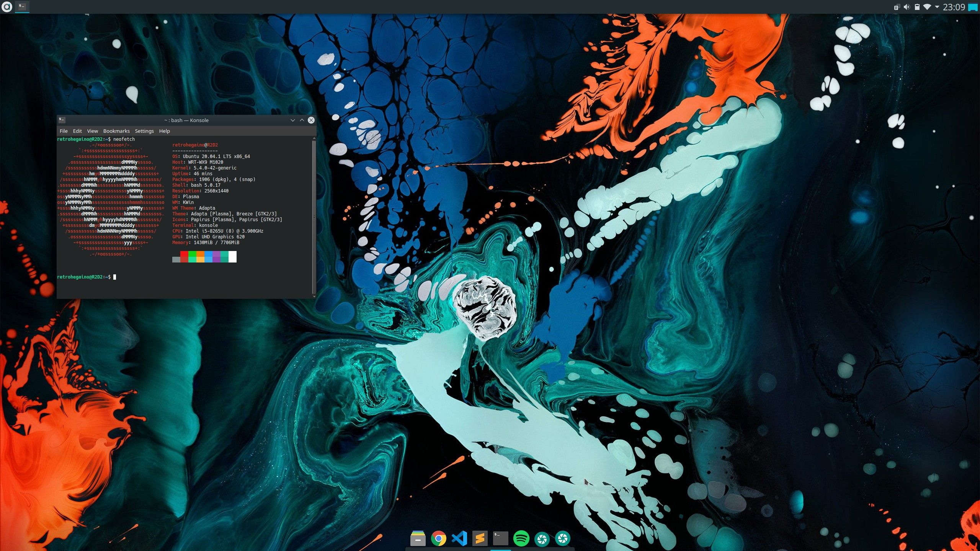Open the Settings menu in Konsole
This screenshot has height=551, width=980.
pyautogui.click(x=144, y=131)
